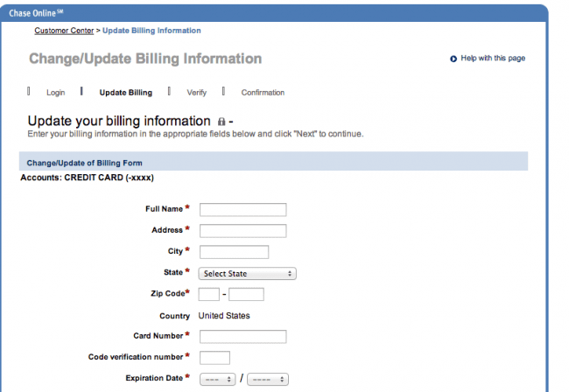Click the Help with this page arrow icon
The width and height of the screenshot is (569, 392).
[453, 59]
